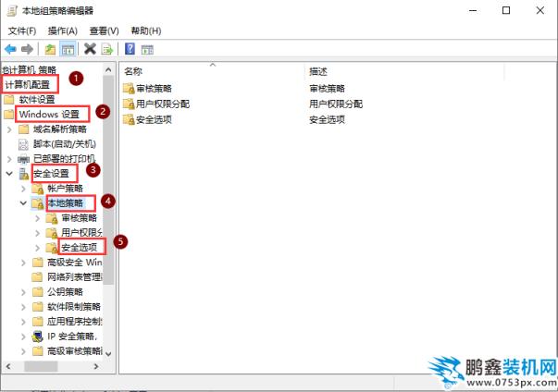Click the tree vertical scrollbar thumb
This screenshot has height=392, width=558.
point(108,180)
